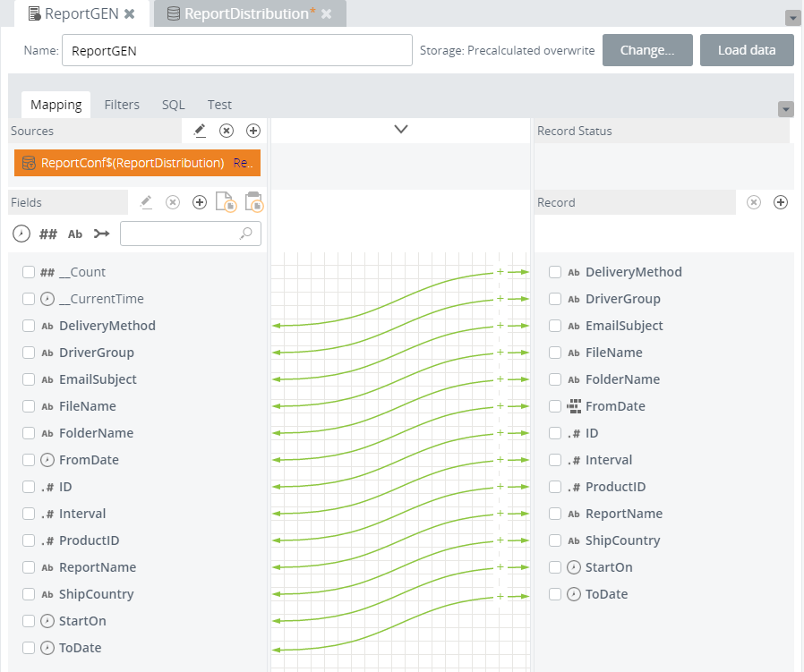This screenshot has width=804, height=672.
Task: Click the copy fields icon
Action: pos(226,202)
